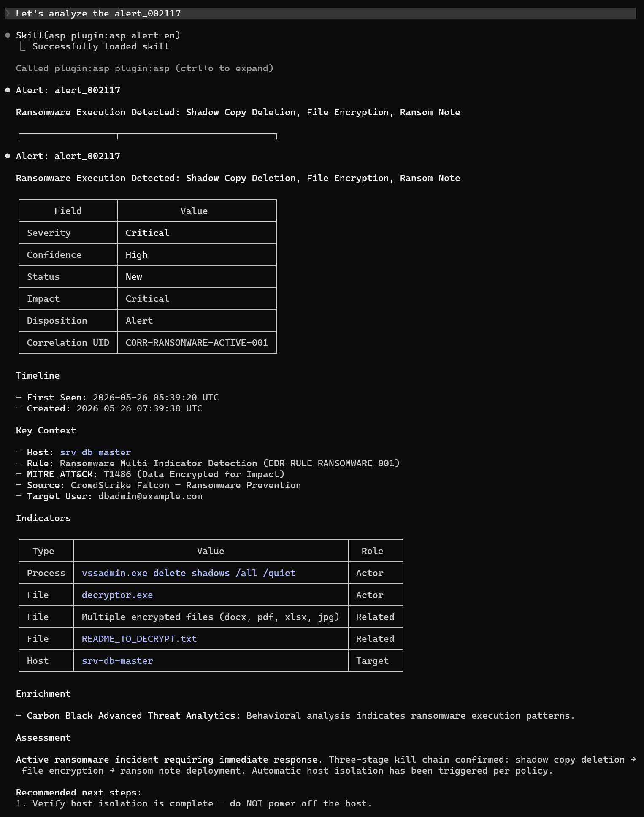Viewport: 644px width, 817px height.
Task: Click the "Field" column header
Action: click(68, 211)
